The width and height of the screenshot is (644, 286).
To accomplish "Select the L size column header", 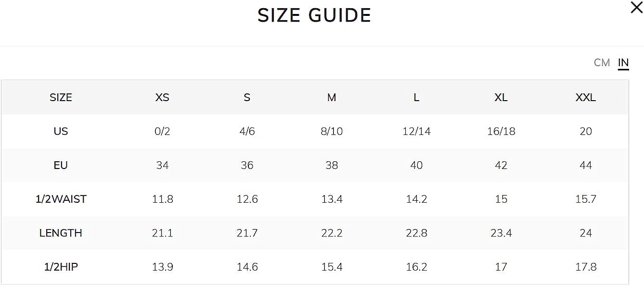I will tap(416, 97).
